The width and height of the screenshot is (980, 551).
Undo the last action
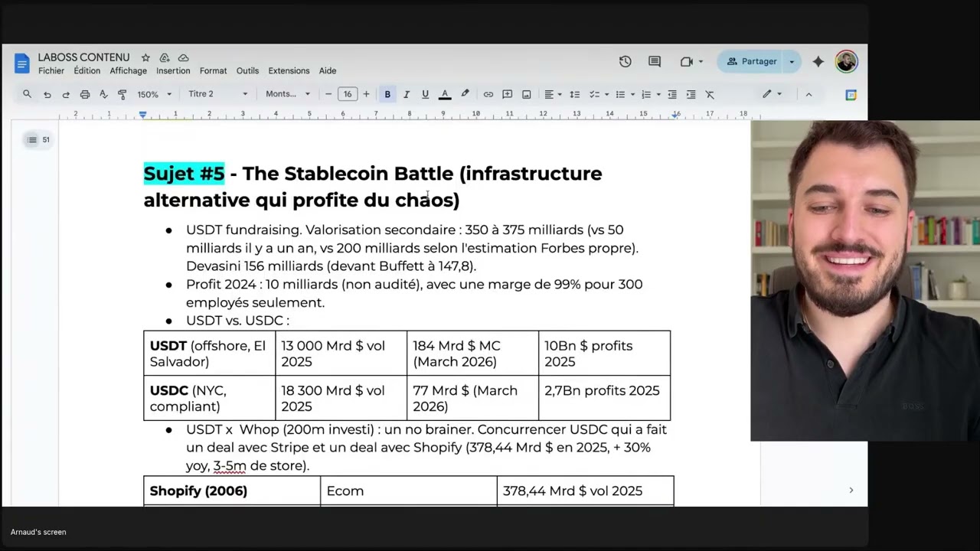(x=47, y=94)
